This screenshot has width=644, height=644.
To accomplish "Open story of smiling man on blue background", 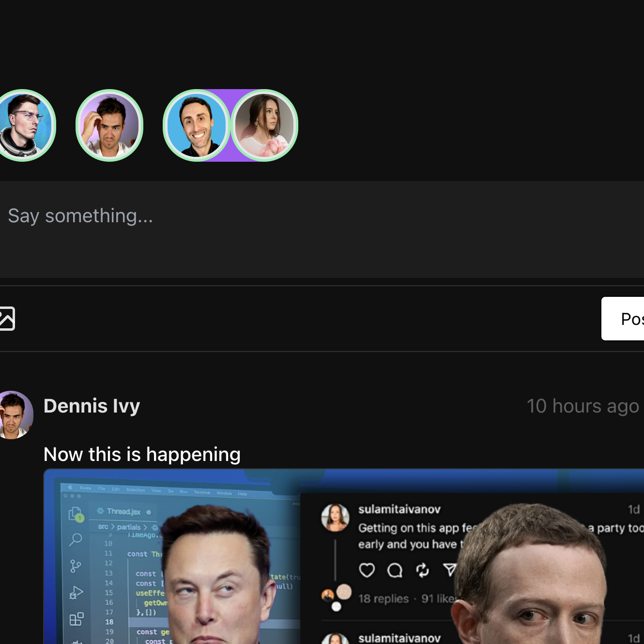I will click(x=197, y=125).
